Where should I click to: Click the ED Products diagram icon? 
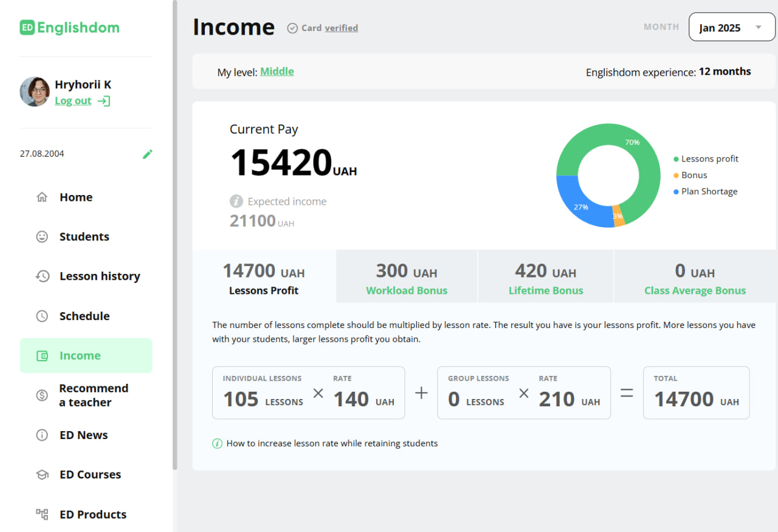pyautogui.click(x=42, y=514)
